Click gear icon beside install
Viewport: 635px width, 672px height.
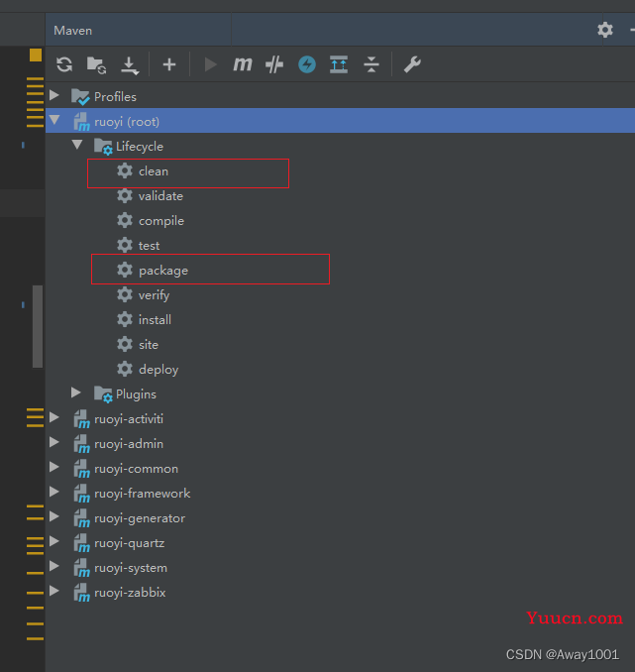pyautogui.click(x=125, y=320)
